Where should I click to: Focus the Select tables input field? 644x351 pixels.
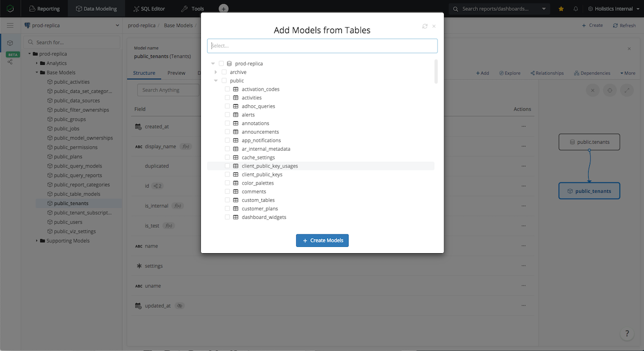322,46
